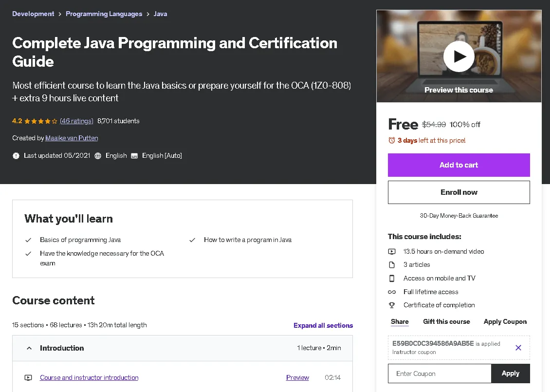Click the on-demand video icon
Image resolution: width=550 pixels, height=392 pixels.
[x=392, y=252]
